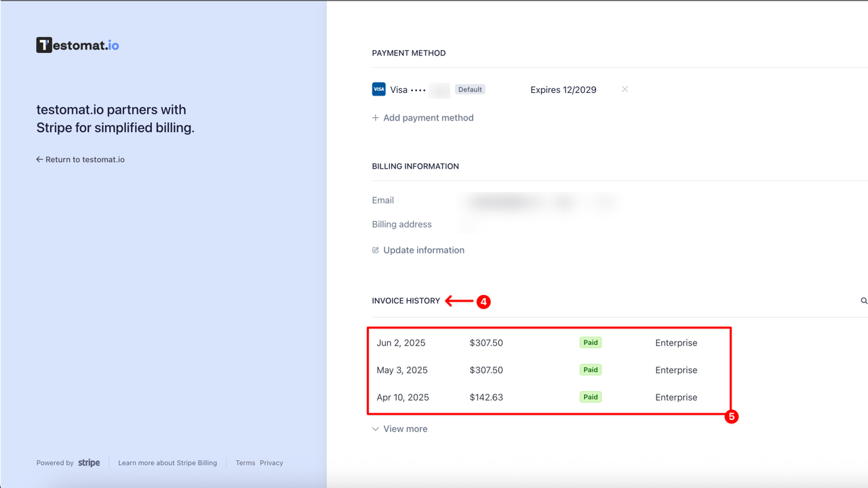This screenshot has width=868, height=488.
Task: Click the back arrow before Return to testomat.io
Action: 39,159
